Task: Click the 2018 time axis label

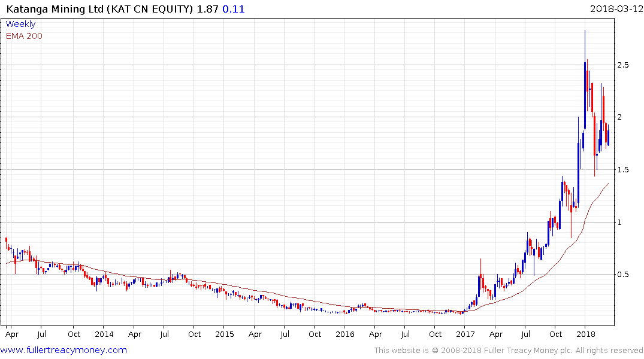Action: coord(586,334)
